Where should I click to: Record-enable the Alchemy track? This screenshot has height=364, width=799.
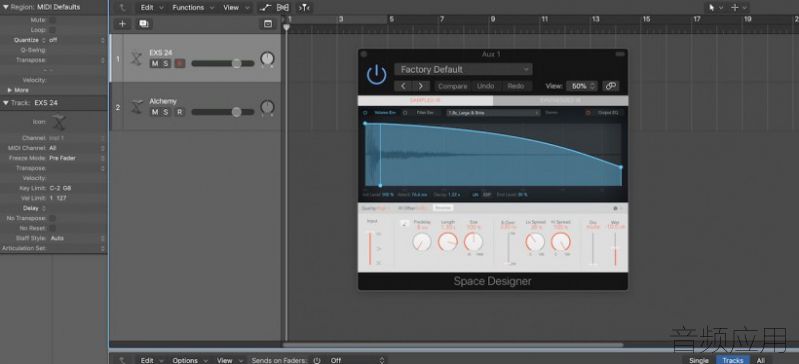(179, 112)
